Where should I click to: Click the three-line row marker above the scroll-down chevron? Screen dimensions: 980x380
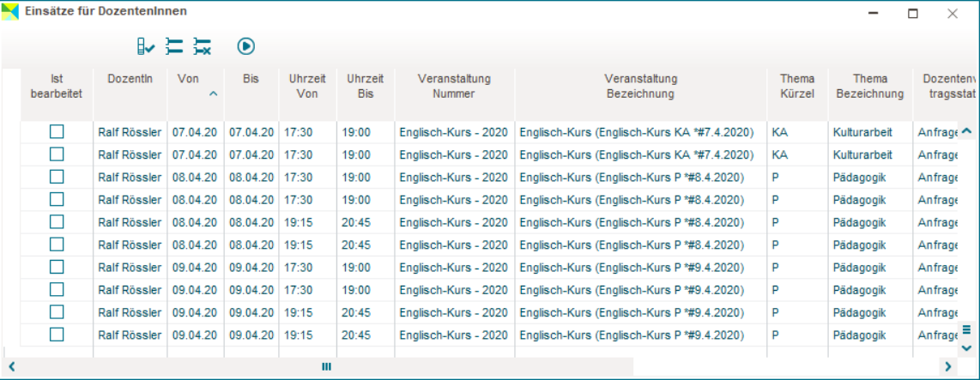click(x=966, y=329)
